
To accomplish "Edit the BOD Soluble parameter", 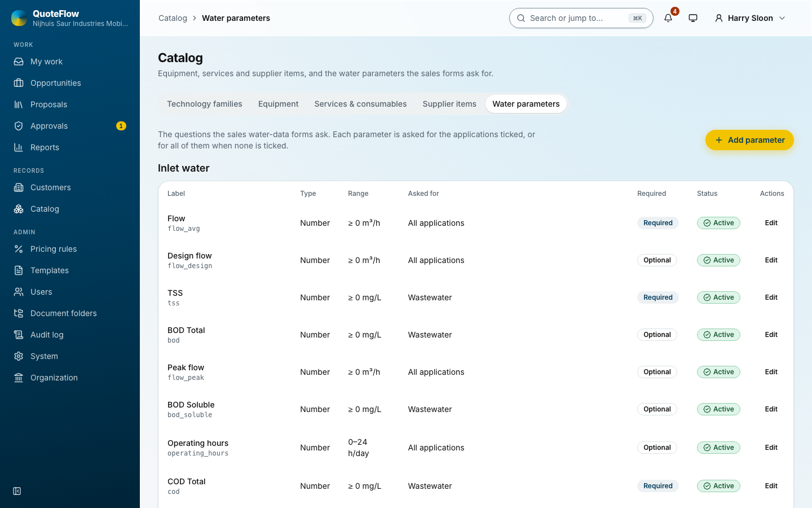I will click(771, 409).
